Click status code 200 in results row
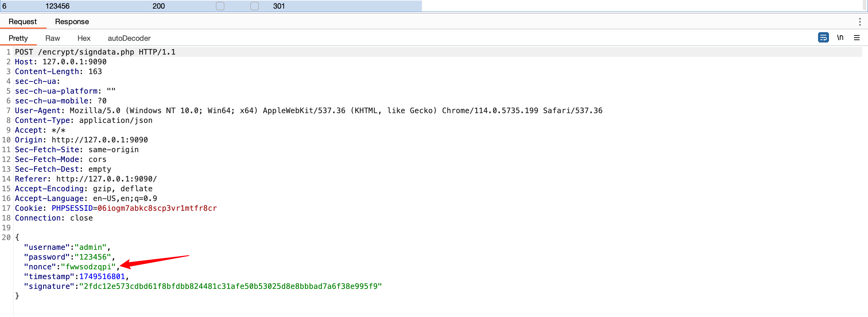 [158, 6]
